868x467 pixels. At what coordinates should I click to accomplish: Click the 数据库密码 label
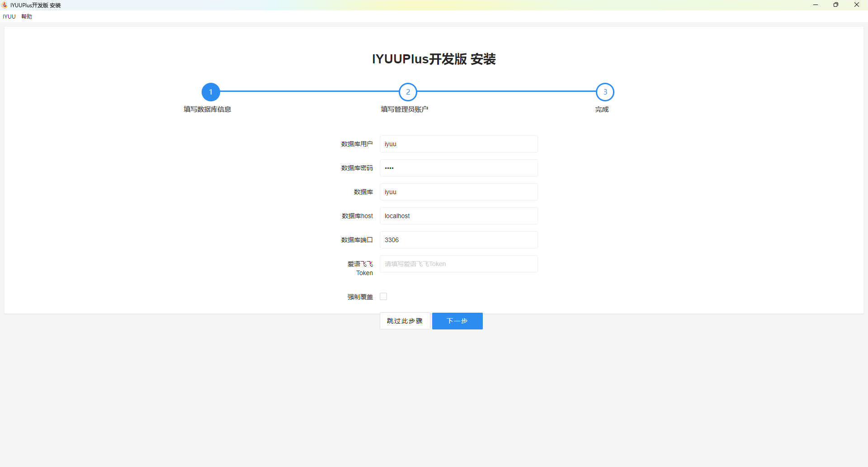357,168
